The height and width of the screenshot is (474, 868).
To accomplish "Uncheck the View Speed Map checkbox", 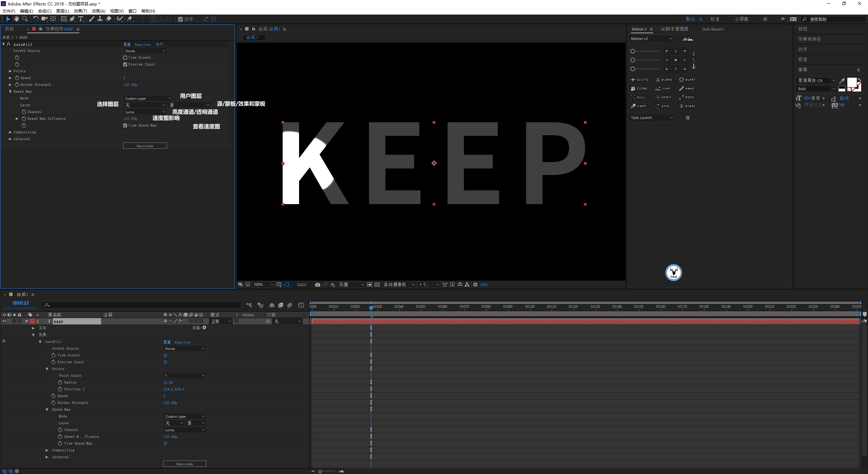I will (x=125, y=125).
